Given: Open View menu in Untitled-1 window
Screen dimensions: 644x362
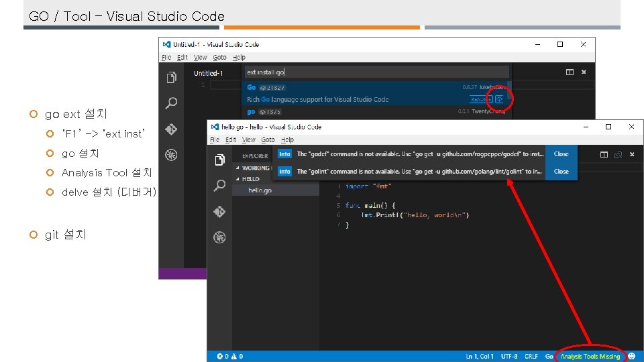Looking at the screenshot, I should 200,57.
